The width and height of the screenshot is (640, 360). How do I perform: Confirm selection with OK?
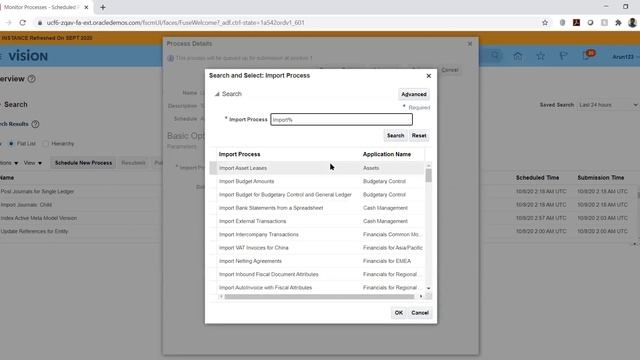398,313
